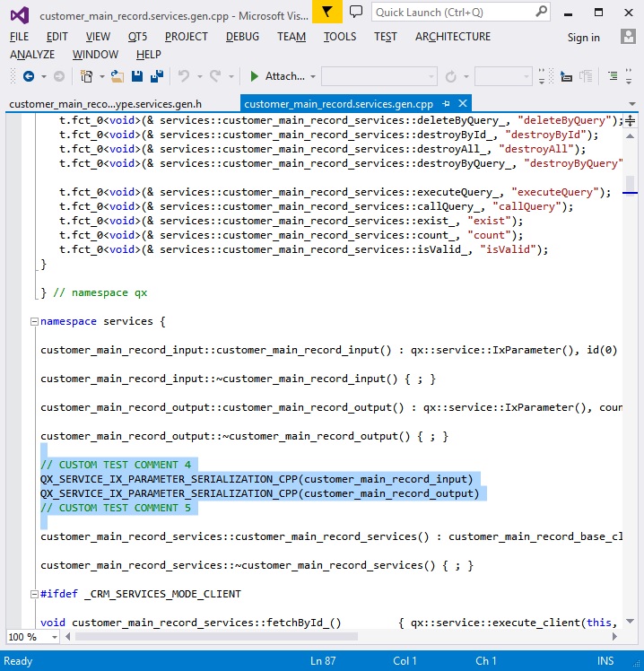Click the Find in Files toolbar icon
644x671 pixels.
tap(566, 77)
